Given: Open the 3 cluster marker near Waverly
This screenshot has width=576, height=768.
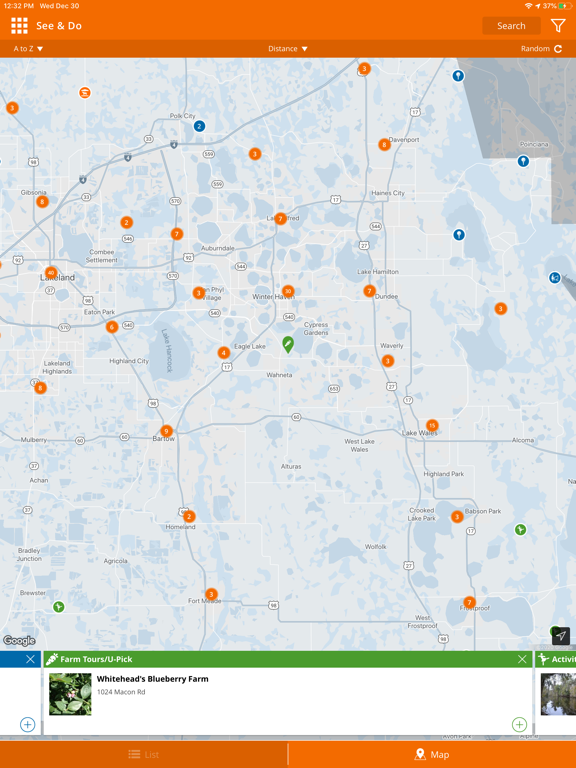Looking at the screenshot, I should (387, 361).
